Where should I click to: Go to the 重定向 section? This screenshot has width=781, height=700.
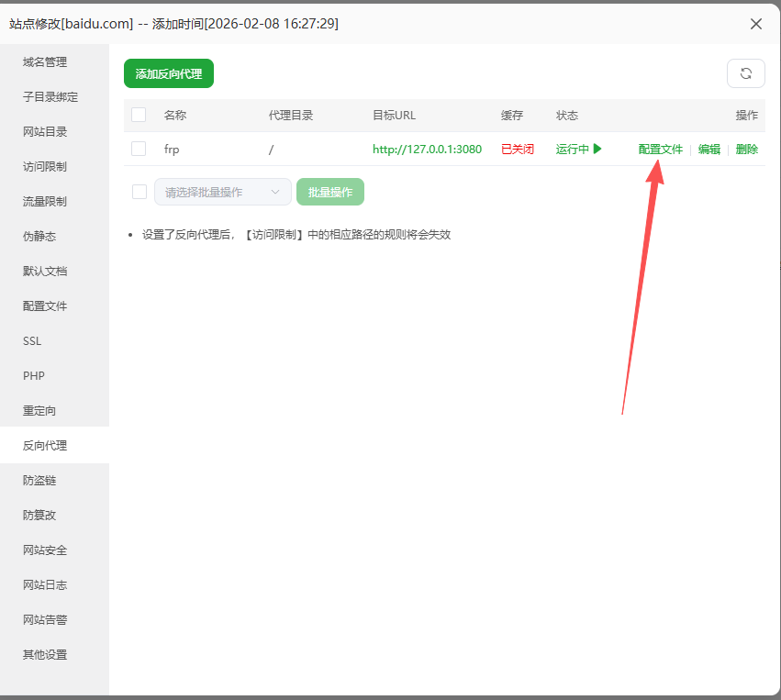[x=39, y=410]
